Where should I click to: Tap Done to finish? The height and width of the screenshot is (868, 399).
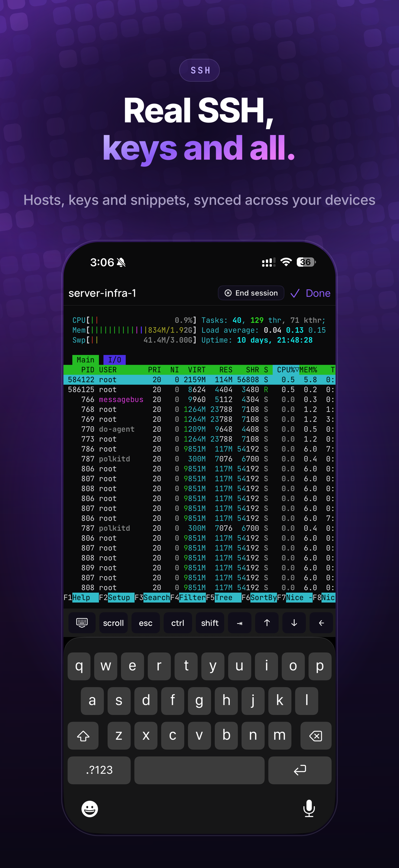click(310, 293)
